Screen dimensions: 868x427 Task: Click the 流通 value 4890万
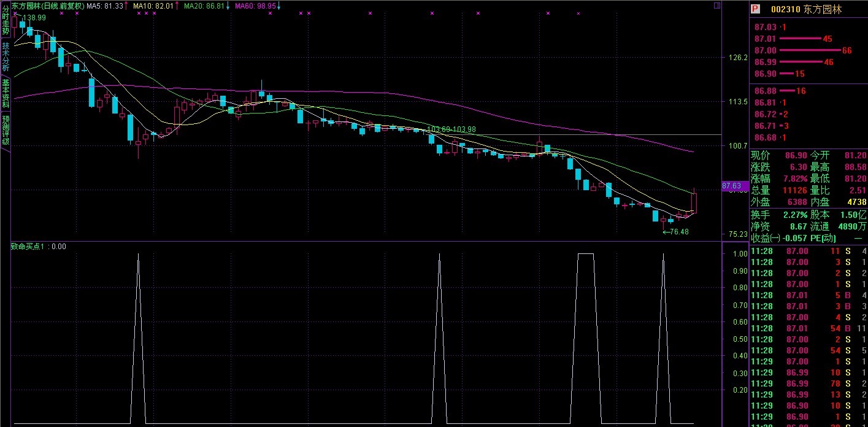tap(853, 226)
